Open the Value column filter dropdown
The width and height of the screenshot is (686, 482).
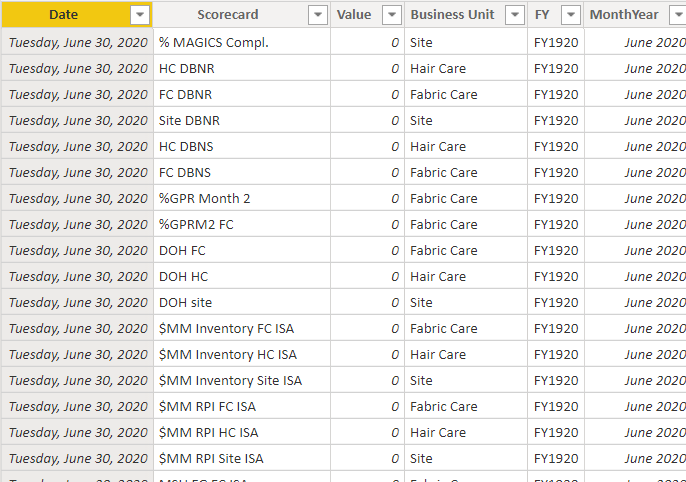click(x=392, y=15)
